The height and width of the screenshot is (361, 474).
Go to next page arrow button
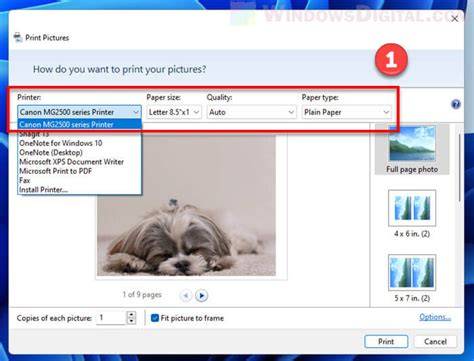tap(201, 295)
